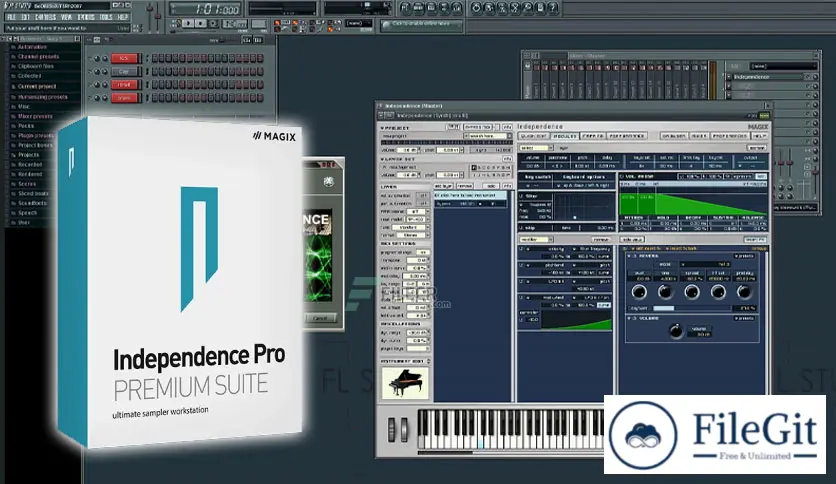The image size is (836, 484).
Task: Click the Cancel button in splash dialog
Action: pos(320,318)
